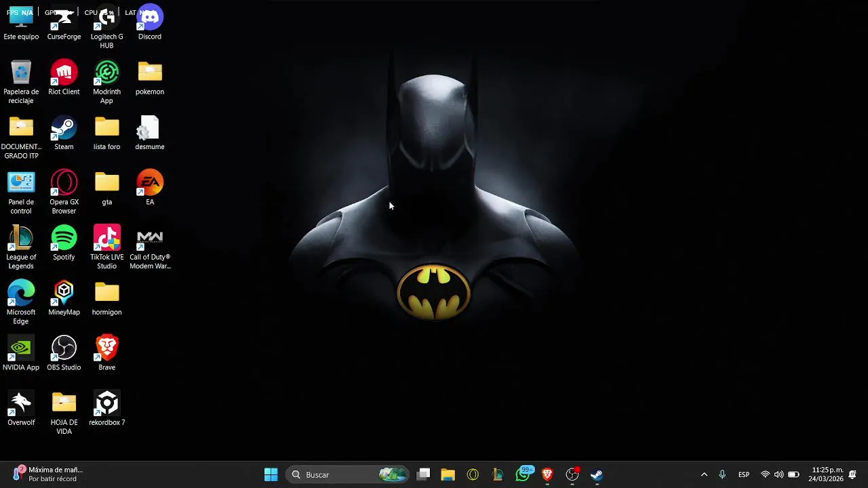This screenshot has width=868, height=488.
Task: Select the hormigon folder
Action: pyautogui.click(x=106, y=299)
